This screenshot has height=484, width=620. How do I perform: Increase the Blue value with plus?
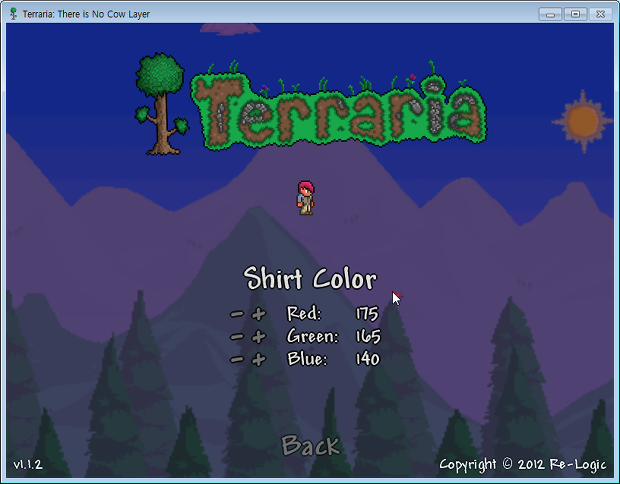[x=259, y=359]
